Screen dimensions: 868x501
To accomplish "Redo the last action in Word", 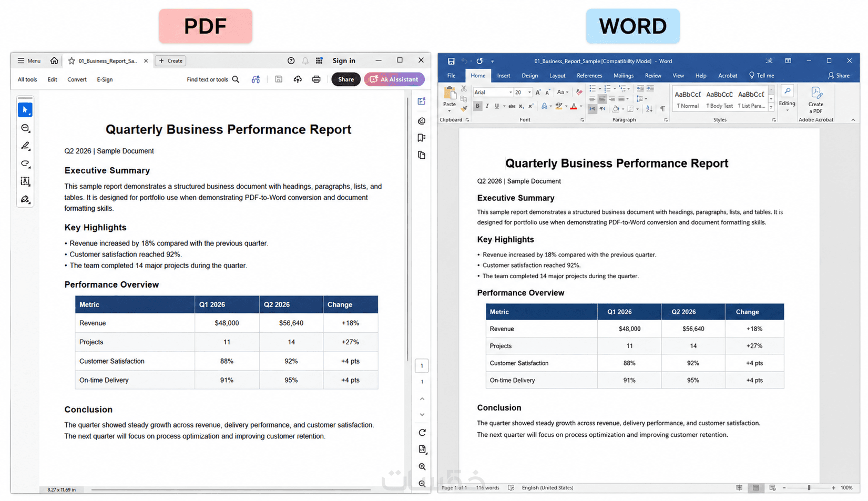I will tap(479, 61).
